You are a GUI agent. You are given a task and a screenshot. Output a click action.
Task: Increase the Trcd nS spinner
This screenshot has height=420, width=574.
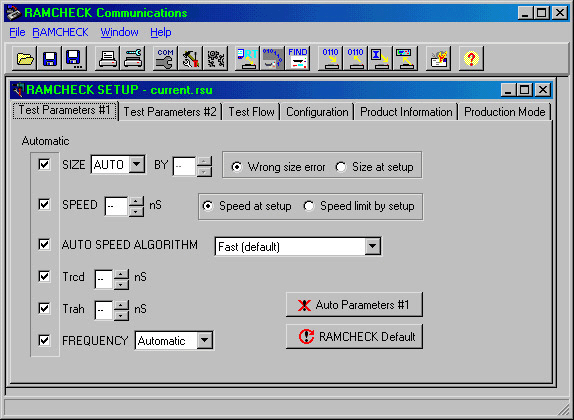click(121, 274)
